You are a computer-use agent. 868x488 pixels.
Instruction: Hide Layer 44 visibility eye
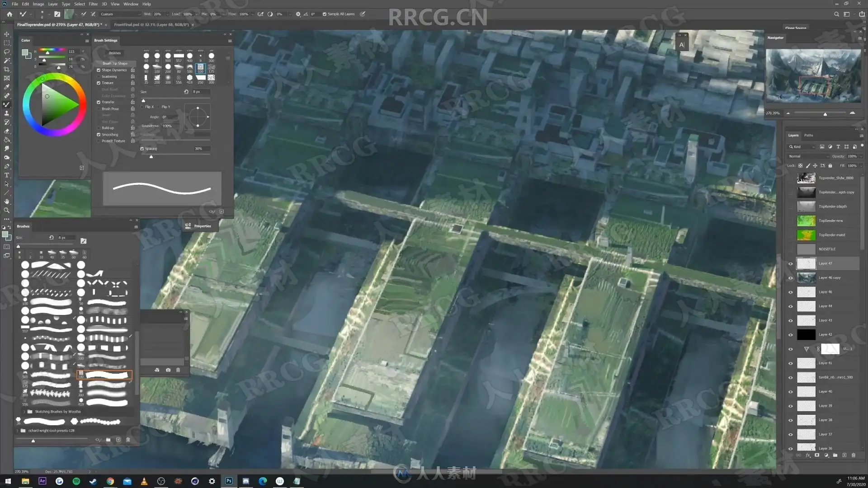pyautogui.click(x=791, y=306)
